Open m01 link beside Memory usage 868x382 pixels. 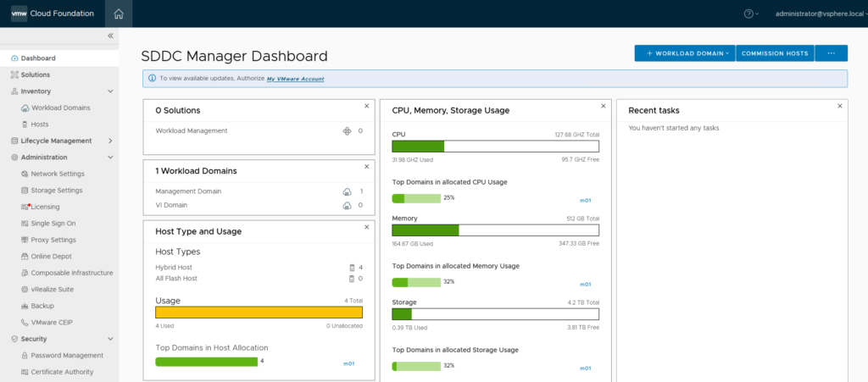coord(585,284)
